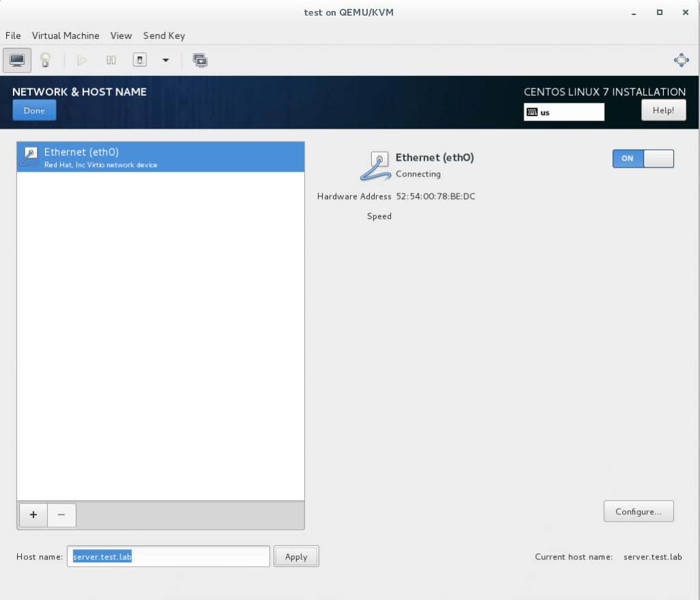Image resolution: width=700 pixels, height=600 pixels.
Task: Remove selected network device minus button
Action: pos(62,515)
